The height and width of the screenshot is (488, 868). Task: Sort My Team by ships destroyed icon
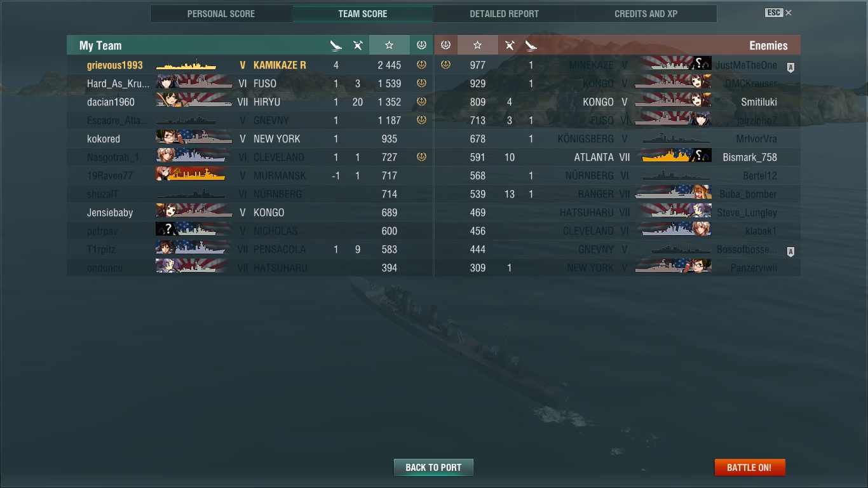pos(336,45)
